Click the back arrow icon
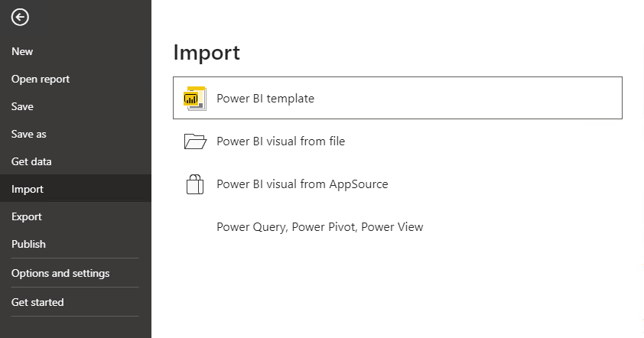 click(x=20, y=18)
